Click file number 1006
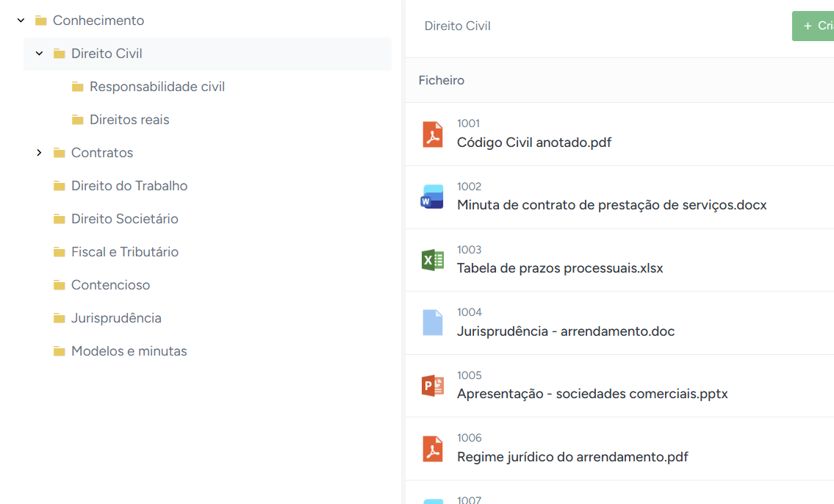The height and width of the screenshot is (504, 834). click(469, 438)
